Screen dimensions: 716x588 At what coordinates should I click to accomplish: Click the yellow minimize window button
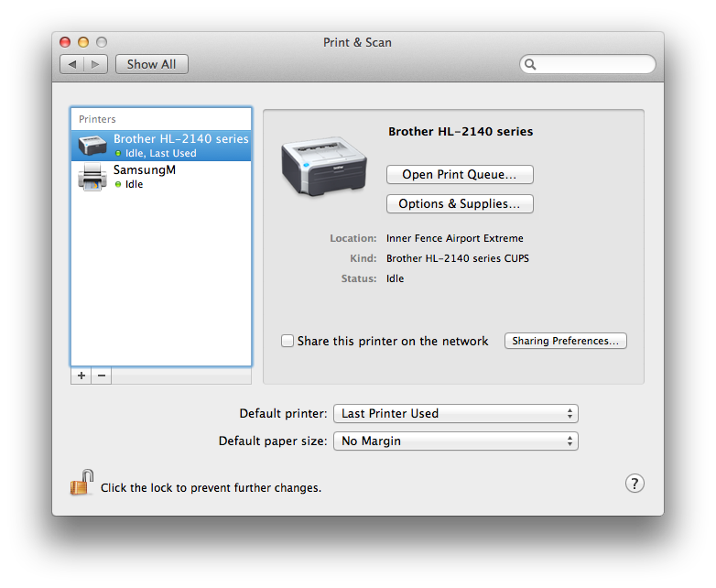83,42
